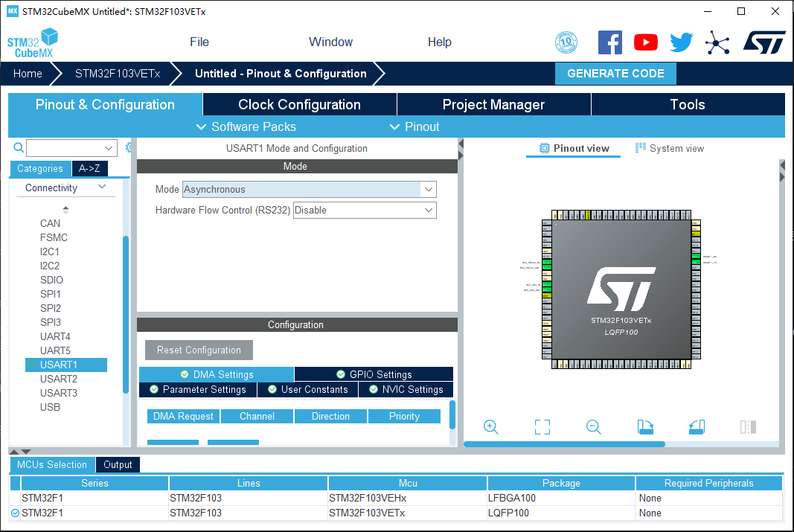Click the list sort arrows under Connectivity
The width and height of the screenshot is (794, 532).
coord(65,210)
